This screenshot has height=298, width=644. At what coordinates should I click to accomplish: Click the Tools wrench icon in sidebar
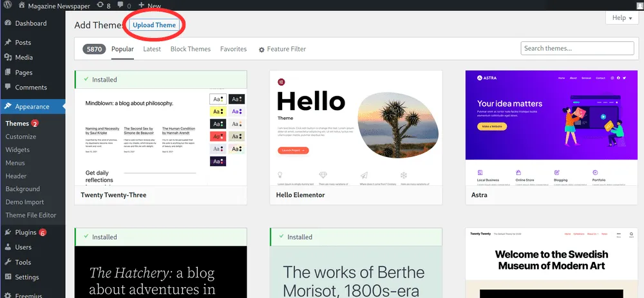pyautogui.click(x=8, y=262)
